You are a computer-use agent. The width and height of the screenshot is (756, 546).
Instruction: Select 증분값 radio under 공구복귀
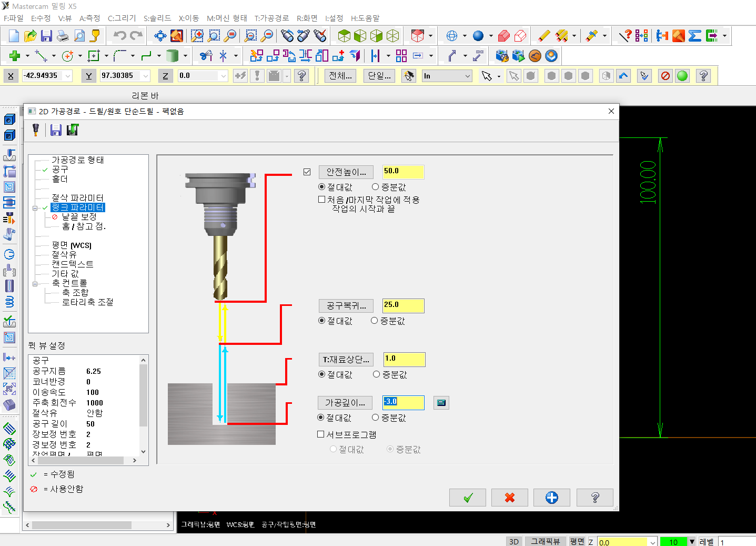click(374, 321)
